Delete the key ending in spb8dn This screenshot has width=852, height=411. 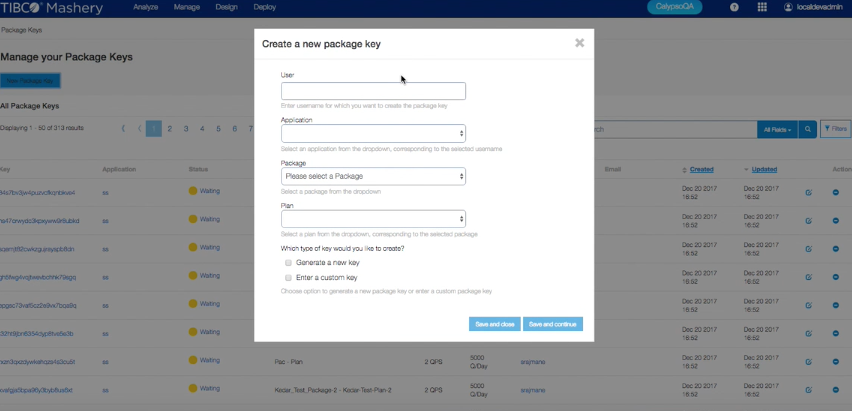[x=836, y=249]
